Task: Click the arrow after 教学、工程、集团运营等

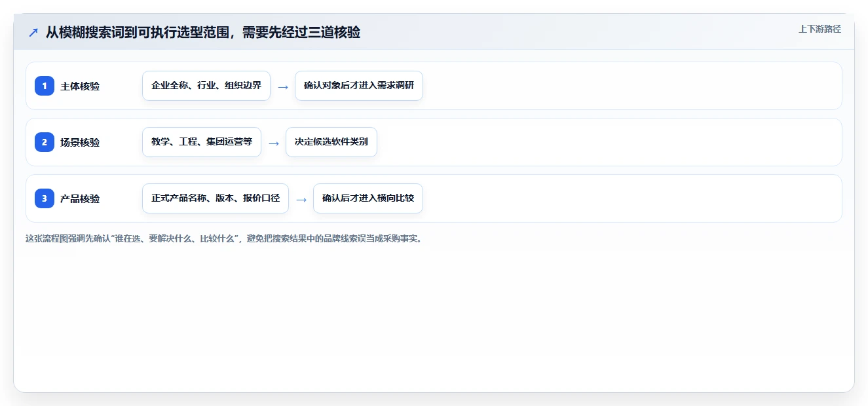Action: [x=274, y=143]
